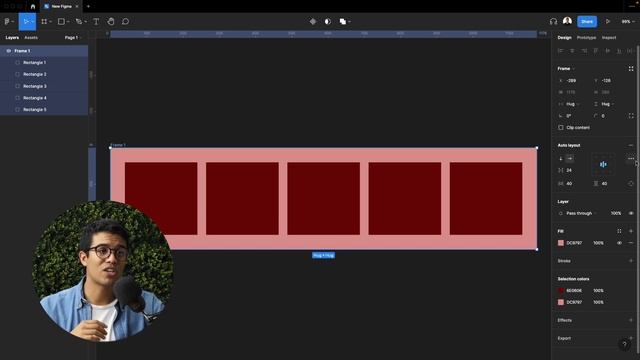
Task: Select the Move tool
Action: pos(26,22)
